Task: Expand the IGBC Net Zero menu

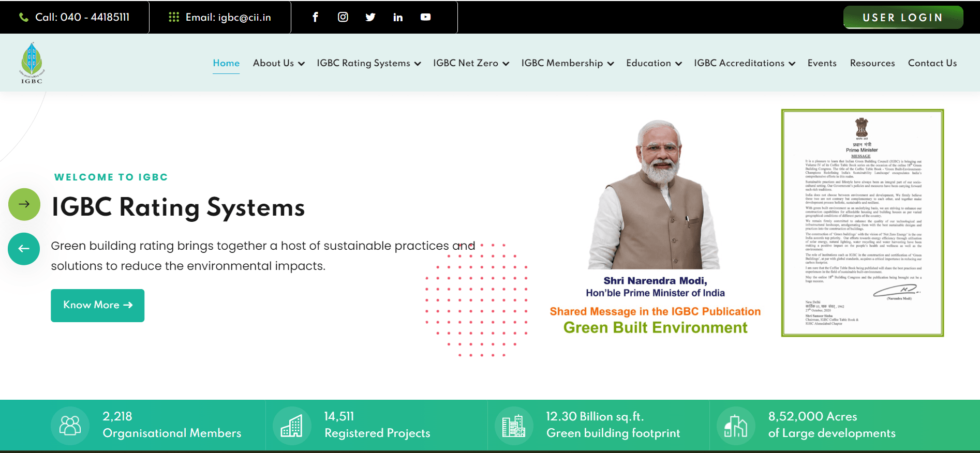Action: tap(471, 63)
